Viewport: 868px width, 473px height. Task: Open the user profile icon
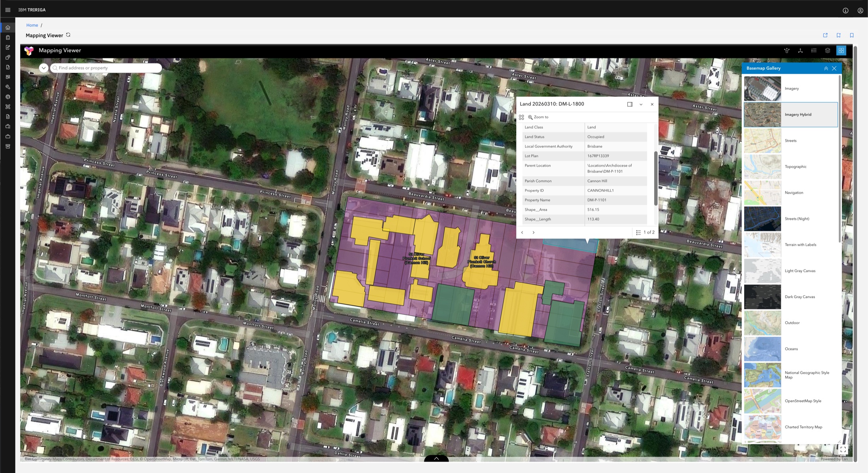pyautogui.click(x=860, y=11)
